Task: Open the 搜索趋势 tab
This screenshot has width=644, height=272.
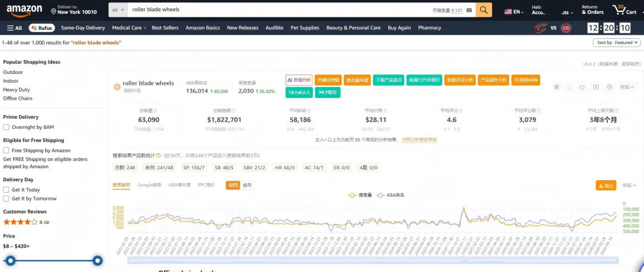Action: coord(121,186)
